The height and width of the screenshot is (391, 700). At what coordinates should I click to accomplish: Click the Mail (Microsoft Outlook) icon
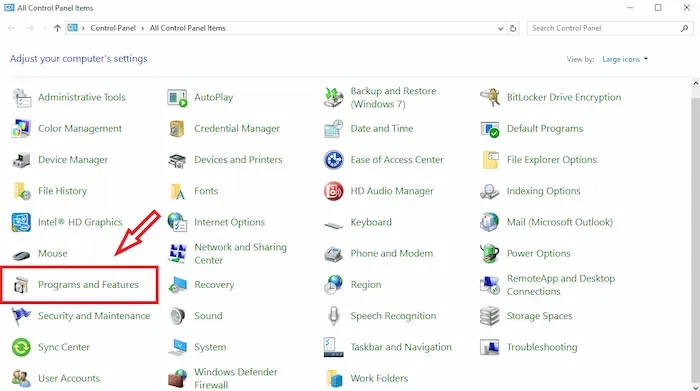click(x=490, y=222)
